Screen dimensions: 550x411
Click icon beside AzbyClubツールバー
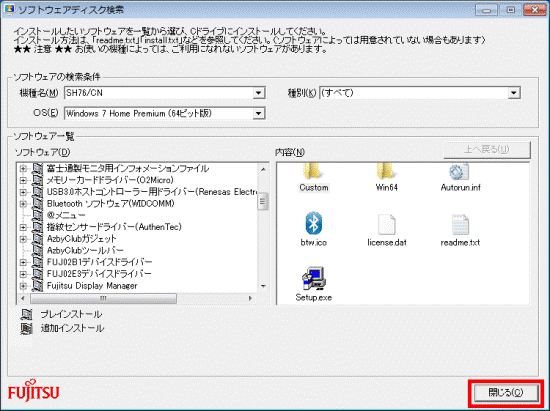pos(37,250)
